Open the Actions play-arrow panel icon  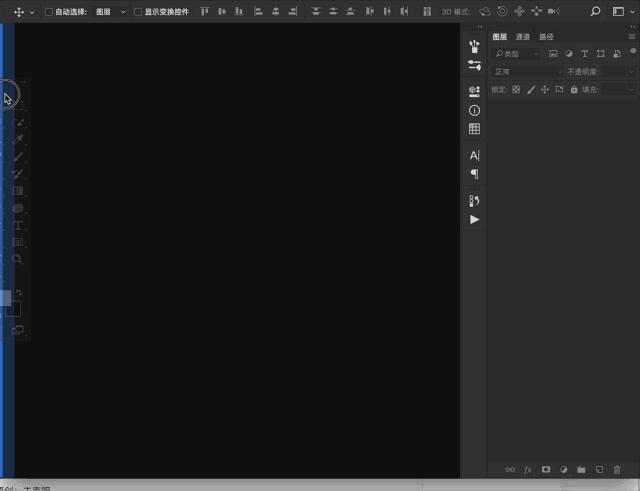[474, 220]
